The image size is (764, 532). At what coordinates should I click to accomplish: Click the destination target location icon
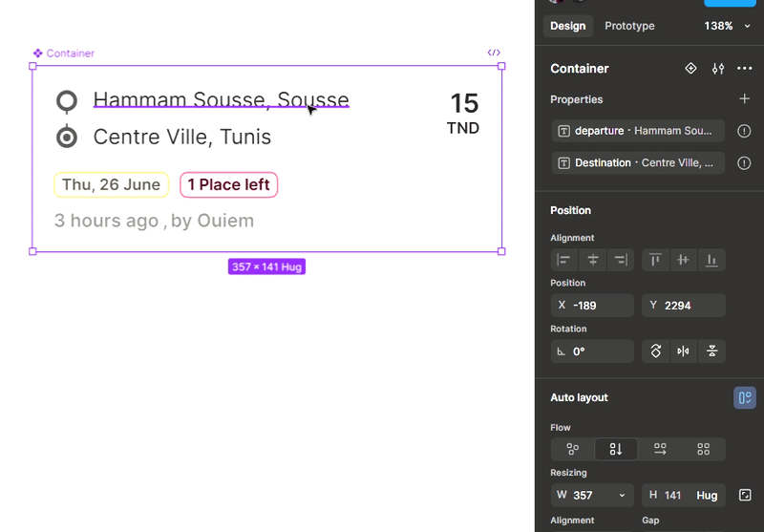click(67, 137)
